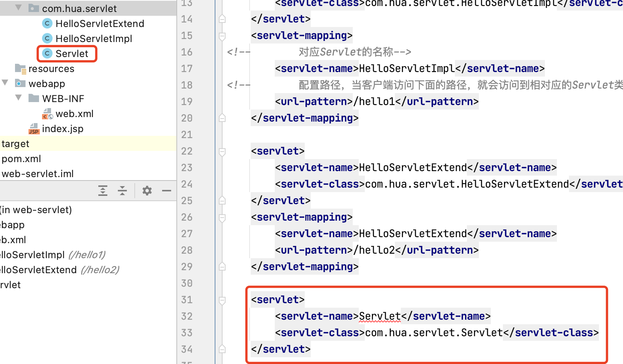Click the index.jsp file icon
Image resolution: width=623 pixels, height=364 pixels.
(x=34, y=128)
